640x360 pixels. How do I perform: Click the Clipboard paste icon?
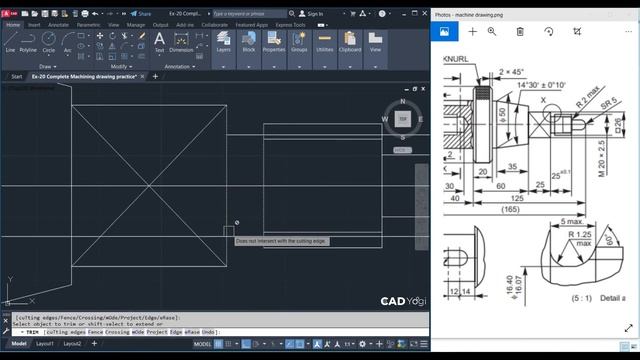tap(350, 39)
